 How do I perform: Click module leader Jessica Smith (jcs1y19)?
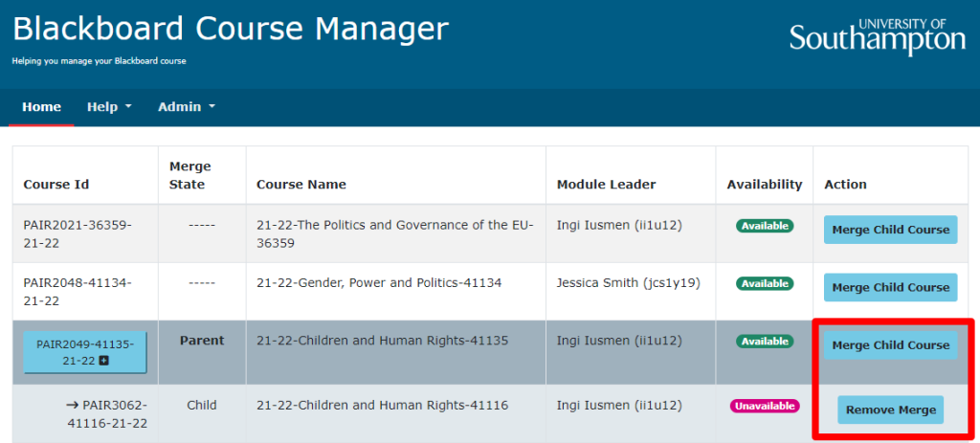point(628,283)
